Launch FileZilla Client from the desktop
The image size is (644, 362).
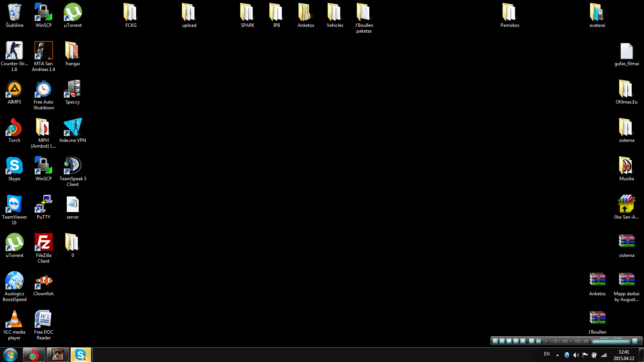tap(43, 248)
